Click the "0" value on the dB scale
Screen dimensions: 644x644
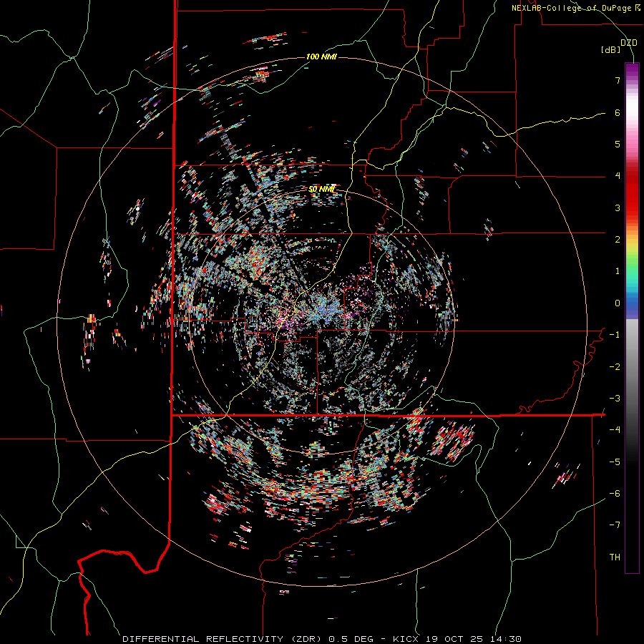click(618, 303)
